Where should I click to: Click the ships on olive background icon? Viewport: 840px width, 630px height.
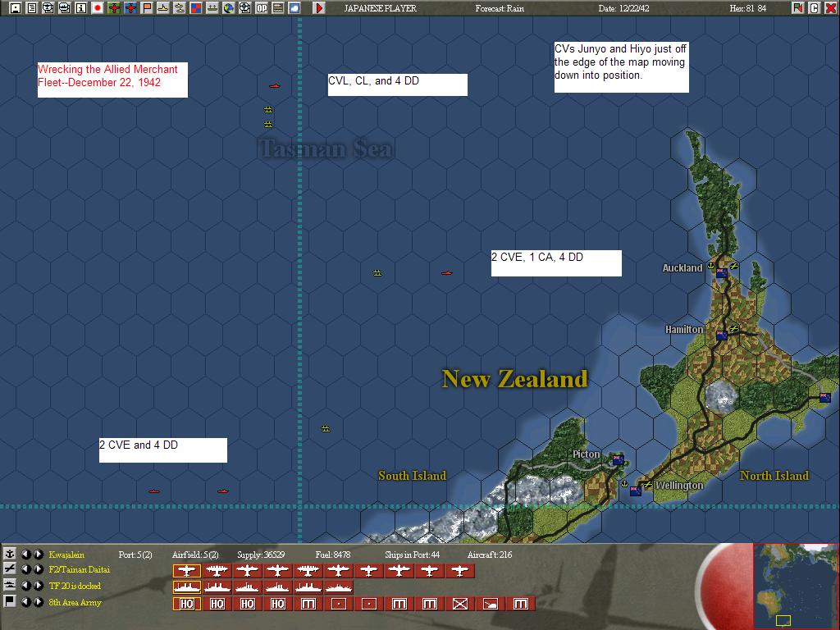click(x=212, y=8)
